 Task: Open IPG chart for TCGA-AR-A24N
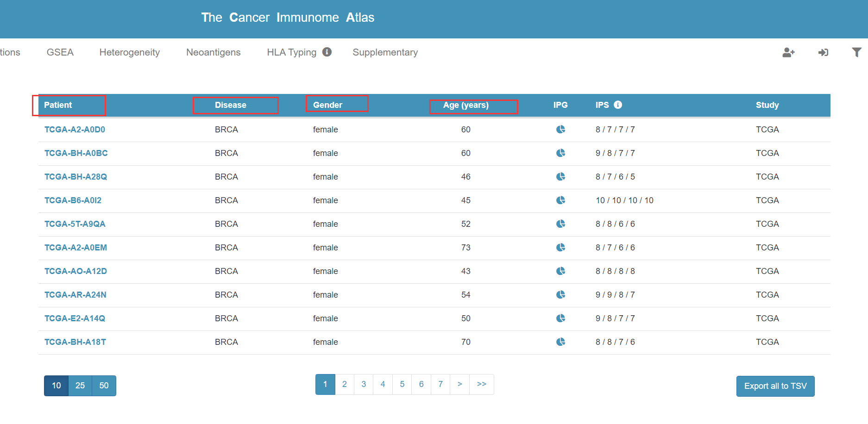pos(560,294)
